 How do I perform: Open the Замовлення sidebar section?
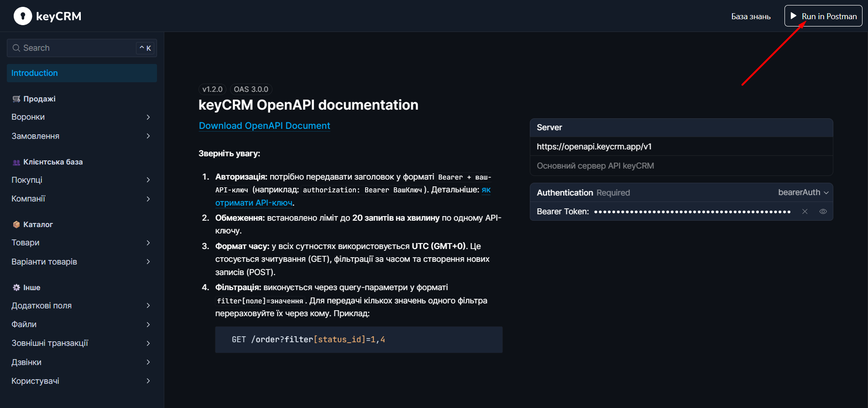82,136
